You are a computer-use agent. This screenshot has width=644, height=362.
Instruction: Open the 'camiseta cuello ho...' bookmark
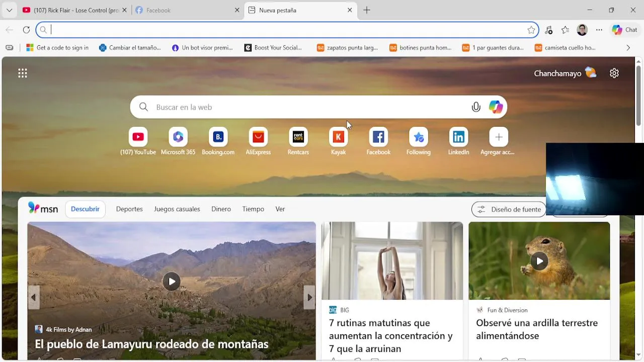565,48
